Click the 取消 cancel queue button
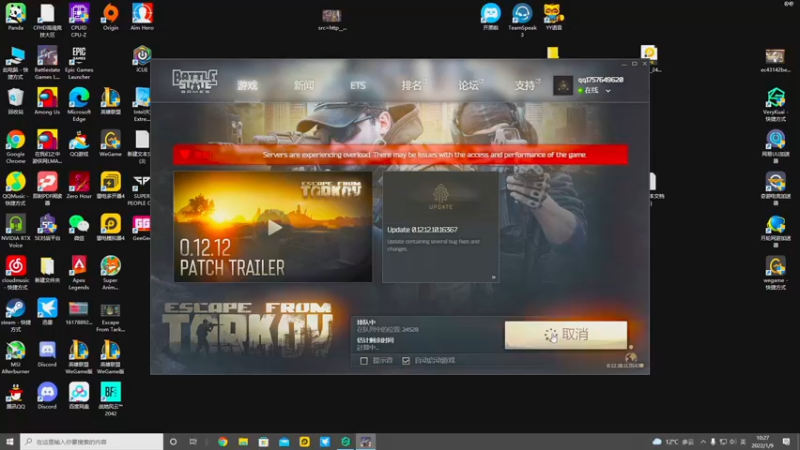800x450 pixels. coord(566,335)
